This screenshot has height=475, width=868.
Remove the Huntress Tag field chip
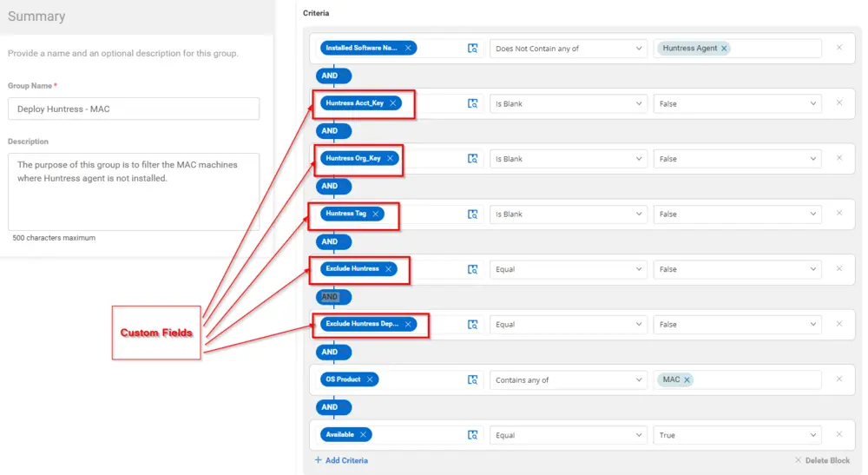pyautogui.click(x=375, y=214)
